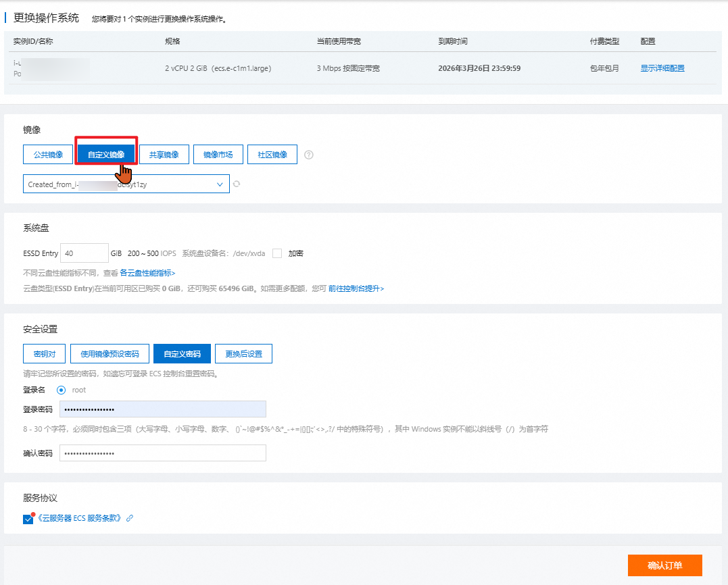Open the 镜像市场 tab
Viewport: 728px width, 585px height.
(x=218, y=155)
